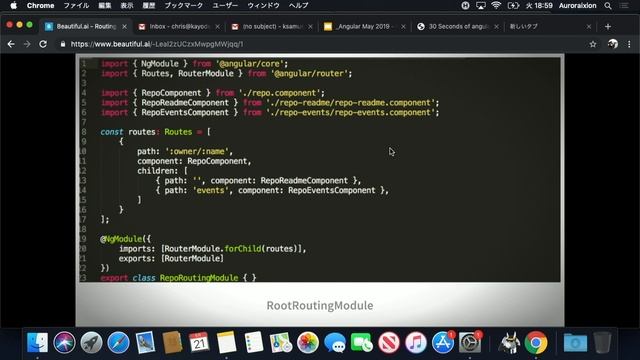Click the lock site info icon
This screenshot has height=360, width=640.
pyautogui.click(x=62, y=44)
